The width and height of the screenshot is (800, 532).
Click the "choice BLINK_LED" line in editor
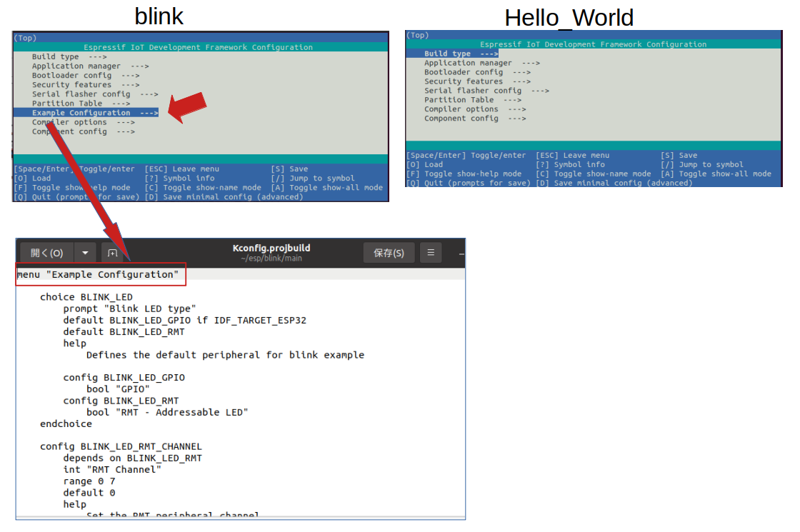coord(86,297)
